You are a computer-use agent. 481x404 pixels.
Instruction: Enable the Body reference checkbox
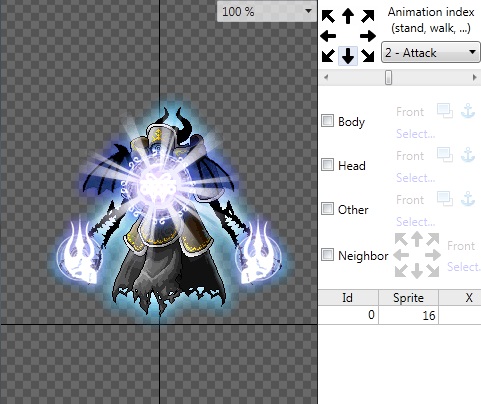point(327,121)
